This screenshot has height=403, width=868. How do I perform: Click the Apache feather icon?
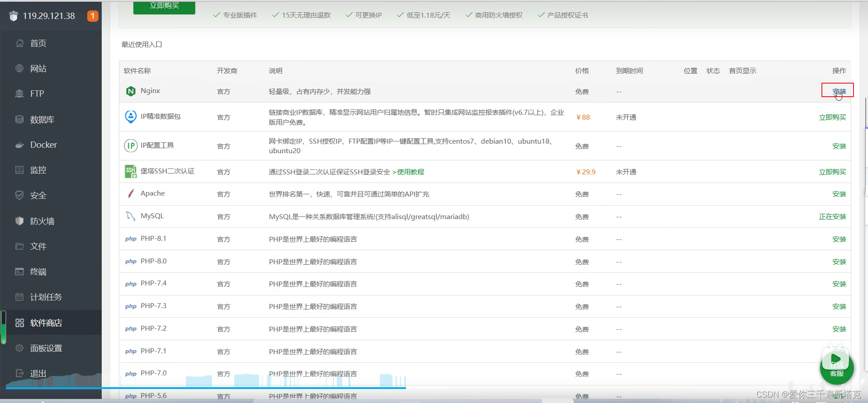[131, 194]
